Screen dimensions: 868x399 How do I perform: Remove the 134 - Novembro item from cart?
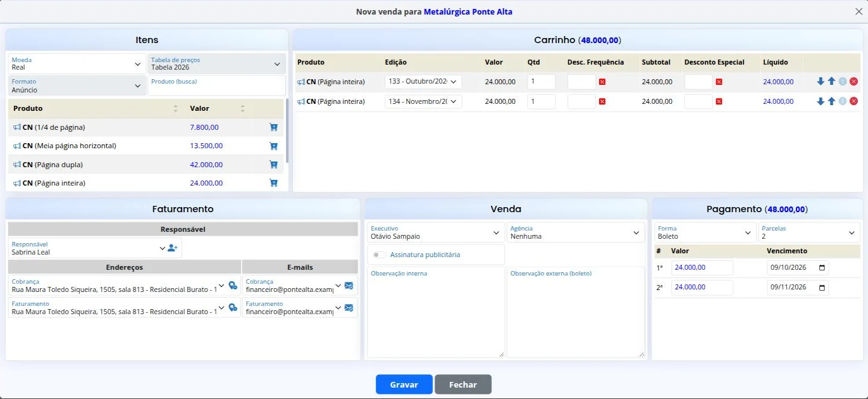(853, 101)
